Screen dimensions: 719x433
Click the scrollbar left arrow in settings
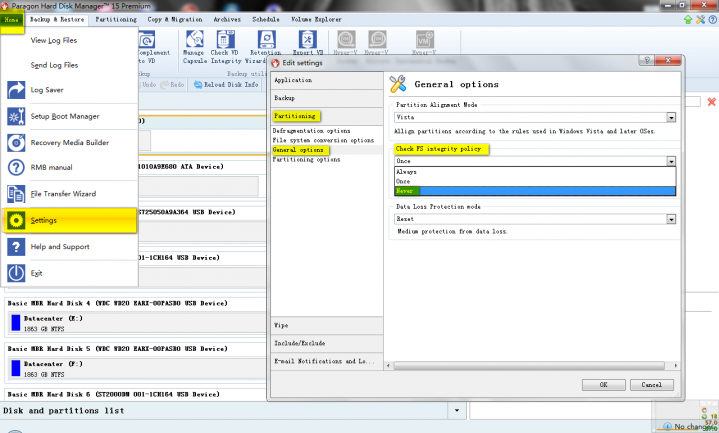388,366
